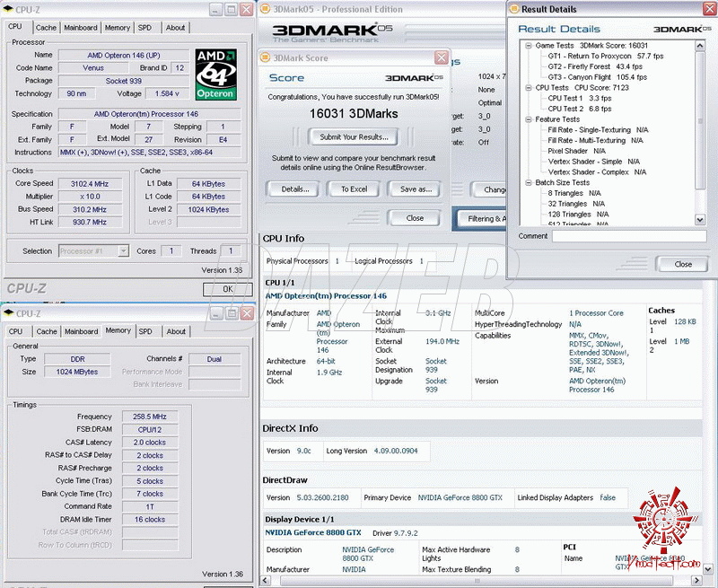Select Pixel Shader N/A row

(576, 151)
